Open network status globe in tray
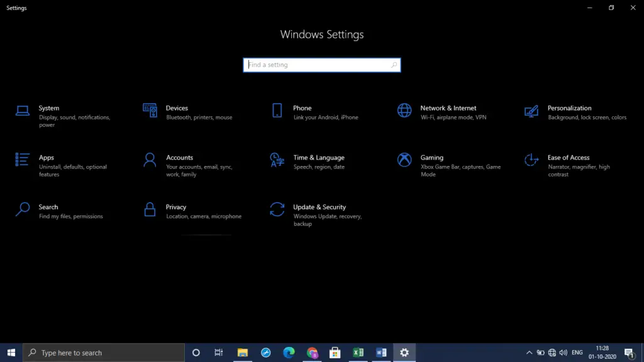 click(x=552, y=353)
